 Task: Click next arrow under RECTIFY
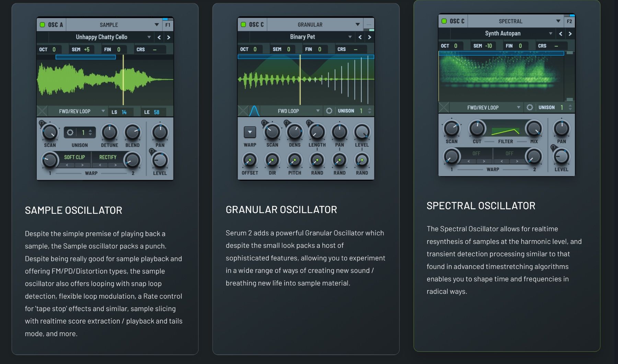click(x=115, y=165)
